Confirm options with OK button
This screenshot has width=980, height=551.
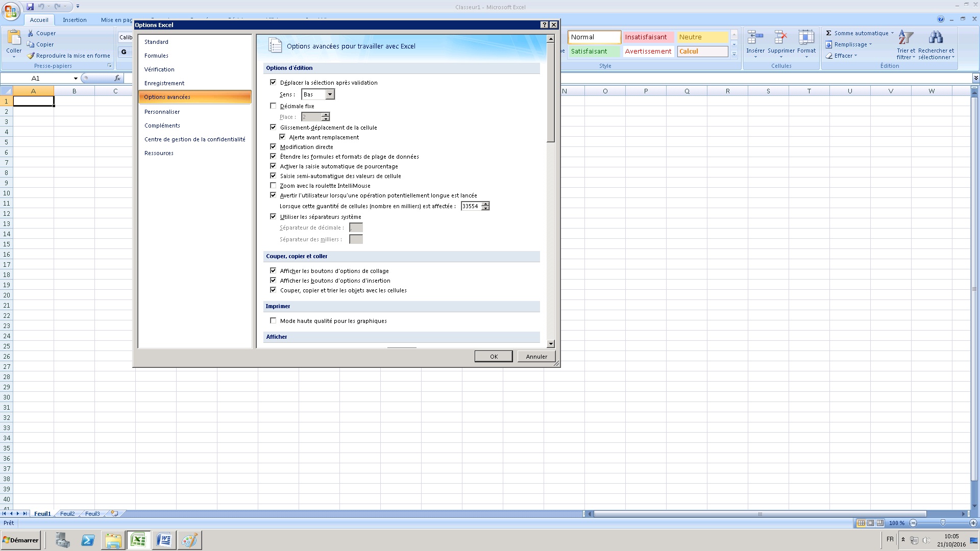click(x=494, y=357)
